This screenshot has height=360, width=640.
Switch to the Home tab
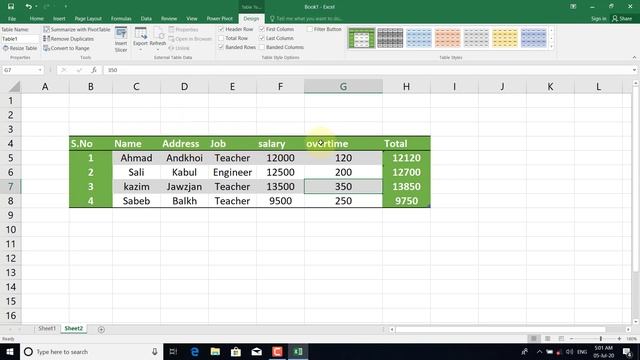coord(36,18)
